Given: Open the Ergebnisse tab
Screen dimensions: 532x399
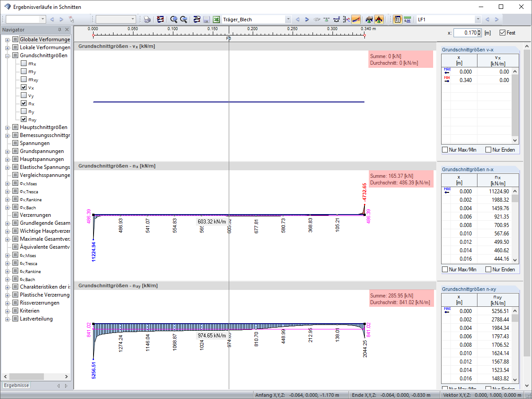Looking at the screenshot, I should [x=16, y=385].
